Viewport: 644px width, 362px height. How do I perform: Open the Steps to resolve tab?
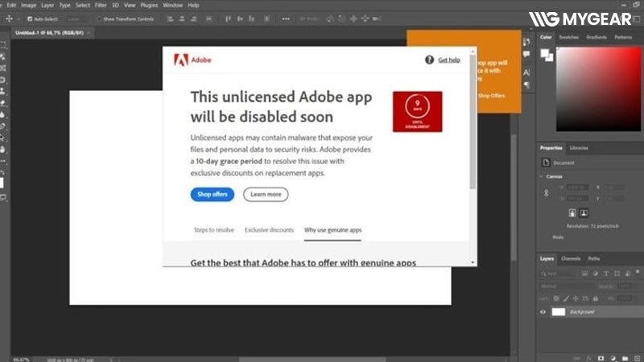(214, 230)
